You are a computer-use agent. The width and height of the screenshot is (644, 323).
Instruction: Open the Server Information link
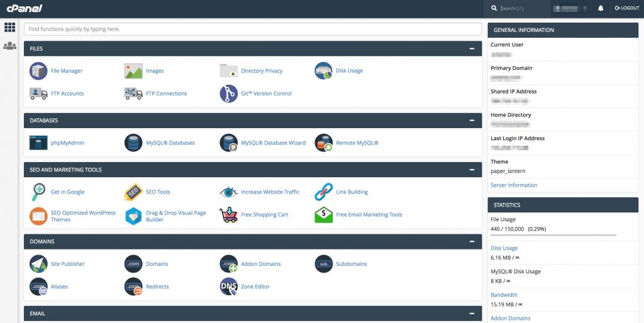point(514,185)
